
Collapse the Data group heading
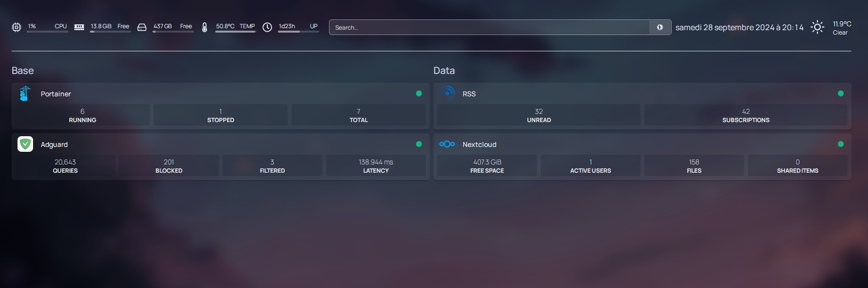tap(444, 71)
